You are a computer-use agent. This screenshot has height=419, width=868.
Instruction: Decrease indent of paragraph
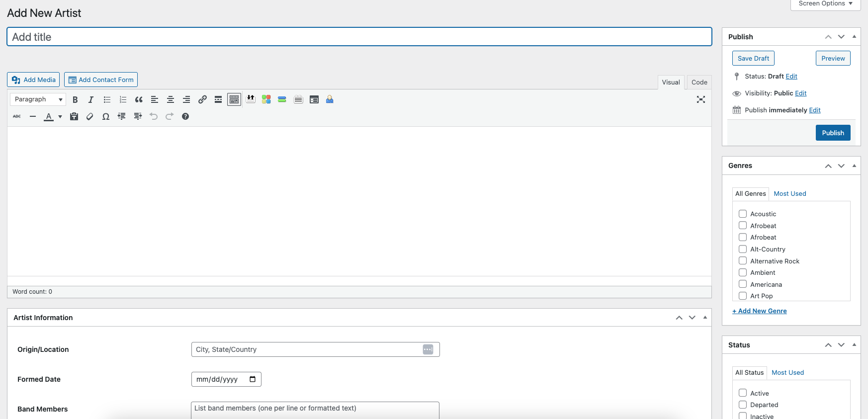click(122, 116)
